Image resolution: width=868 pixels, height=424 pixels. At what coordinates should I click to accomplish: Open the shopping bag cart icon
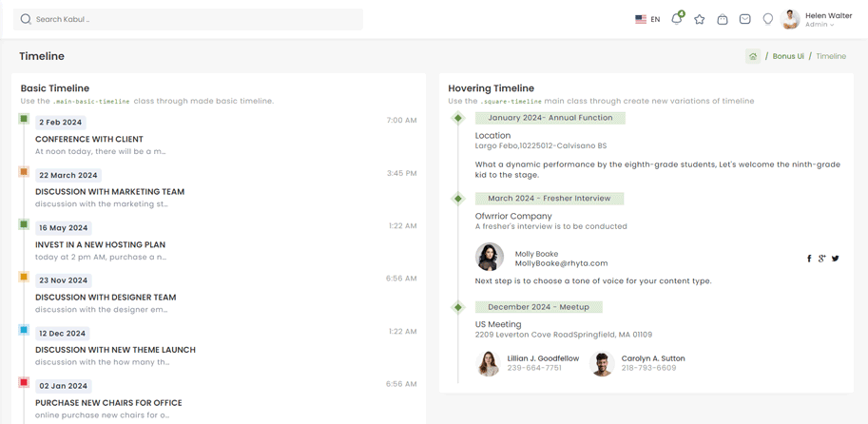pyautogui.click(x=723, y=19)
